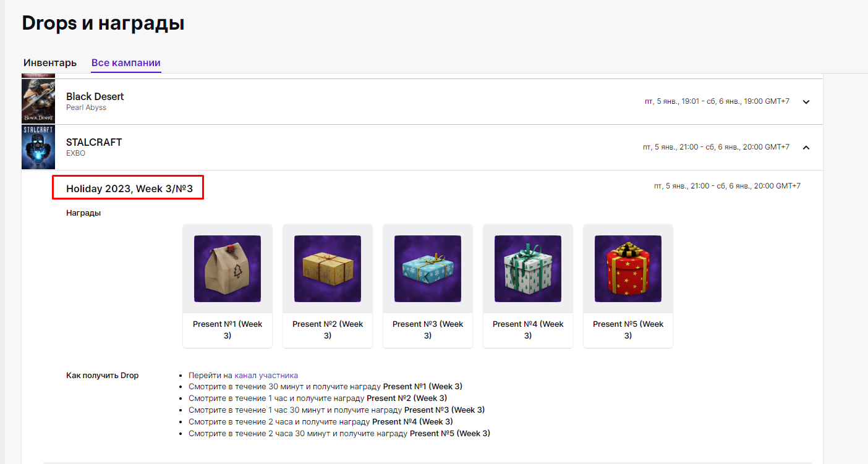
Task: Click the STALCRAFT campaign title
Action: (x=94, y=142)
